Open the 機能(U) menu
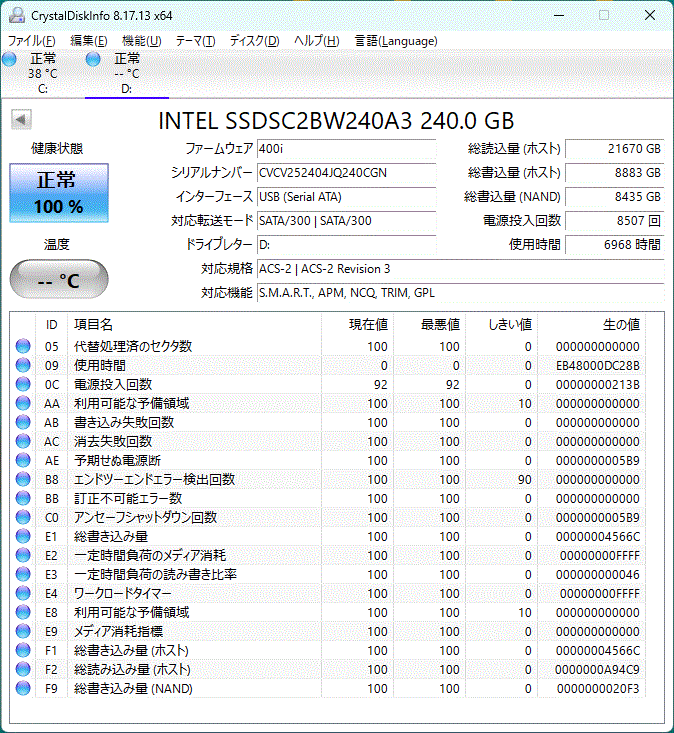Viewport: 674px width, 733px height. click(141, 41)
